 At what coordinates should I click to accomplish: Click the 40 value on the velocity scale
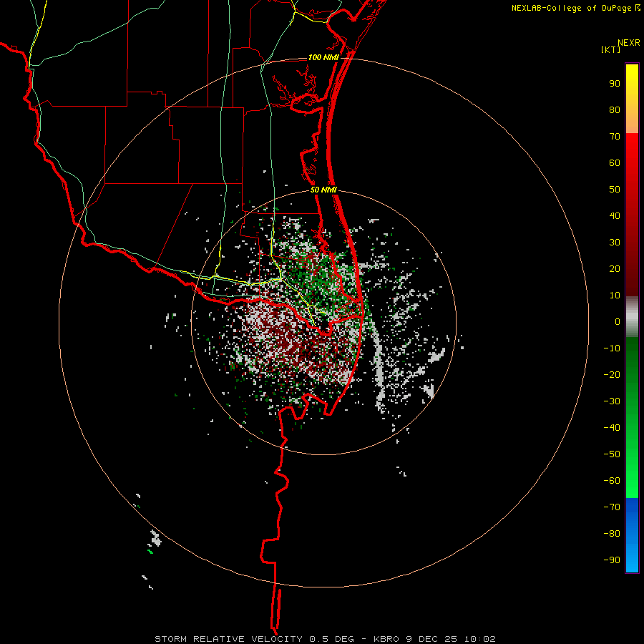pos(615,216)
